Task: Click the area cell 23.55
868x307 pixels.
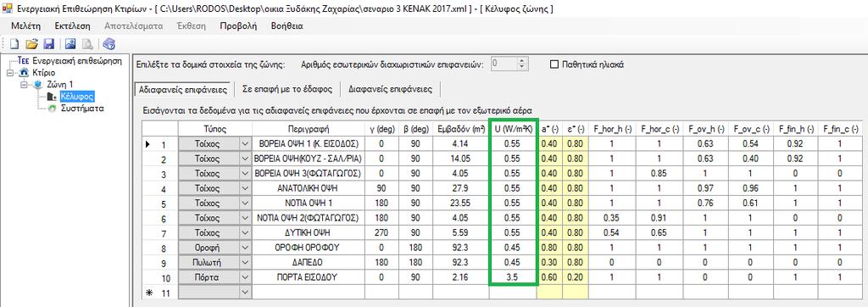Action: coord(460,204)
